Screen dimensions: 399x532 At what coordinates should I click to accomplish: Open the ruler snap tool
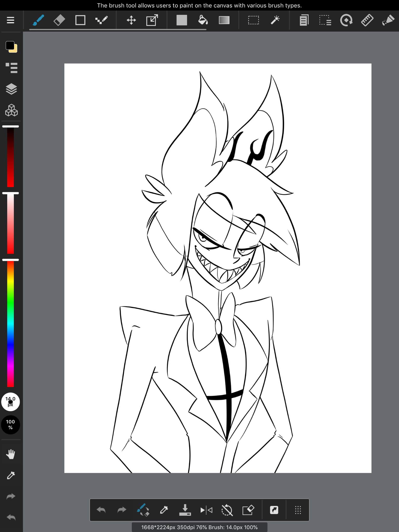click(x=367, y=20)
